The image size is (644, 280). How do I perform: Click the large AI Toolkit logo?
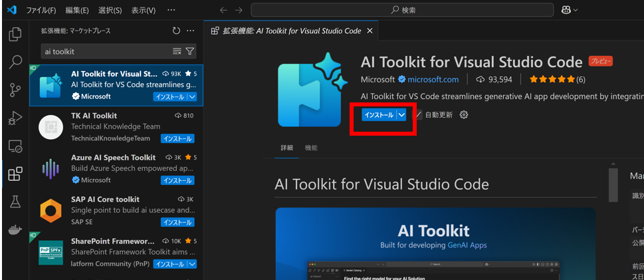click(x=313, y=89)
